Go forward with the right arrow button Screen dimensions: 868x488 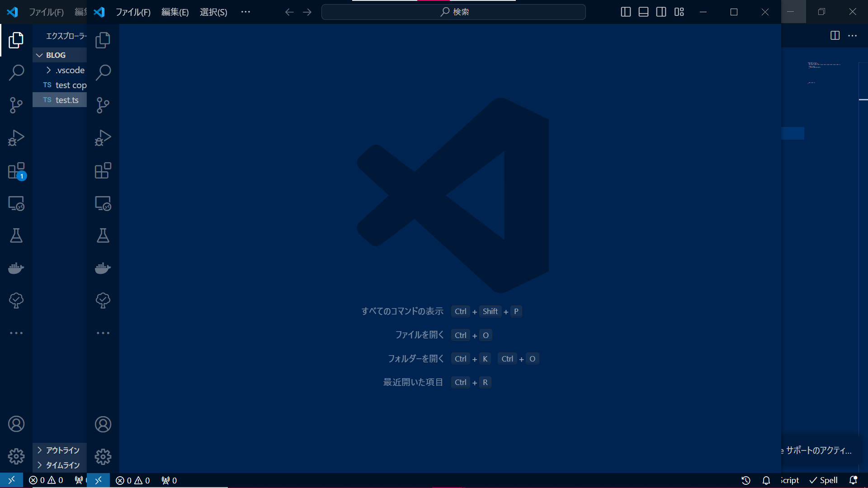[x=307, y=12]
